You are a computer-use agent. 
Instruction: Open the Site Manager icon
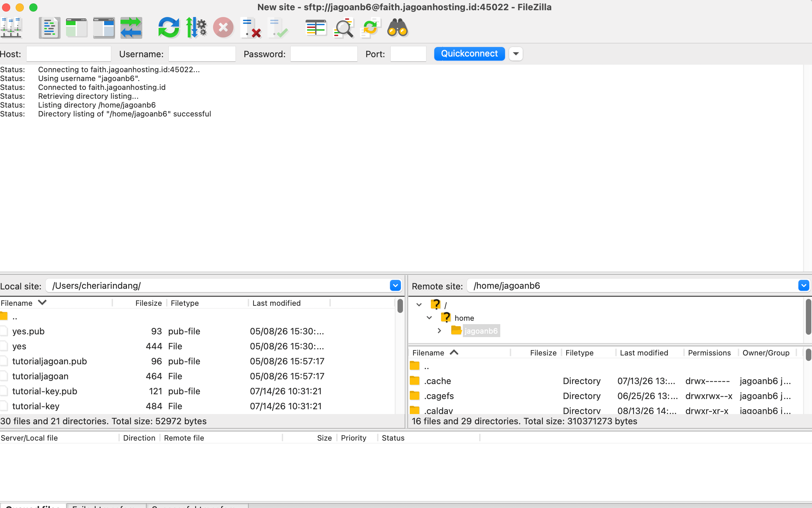(x=11, y=28)
